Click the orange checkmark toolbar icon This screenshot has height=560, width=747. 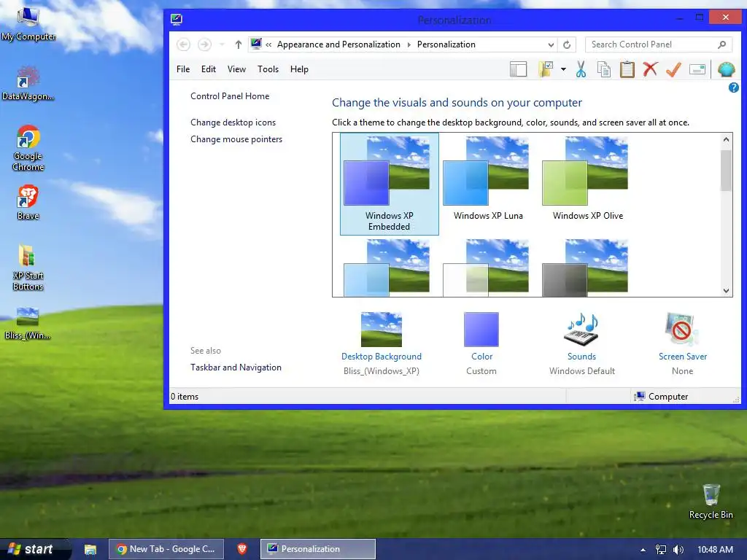[x=673, y=69]
